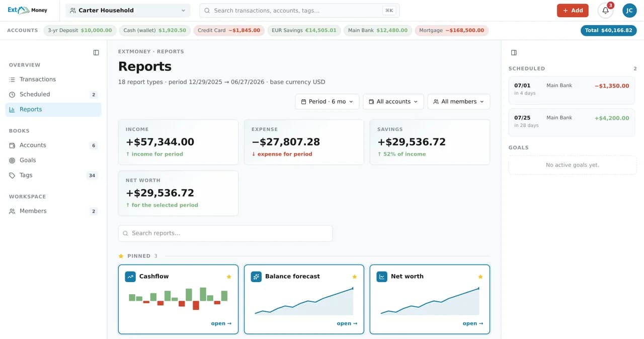The height and width of the screenshot is (339, 644).
Task: Click the 3-yr Deposit account chip
Action: (80, 30)
